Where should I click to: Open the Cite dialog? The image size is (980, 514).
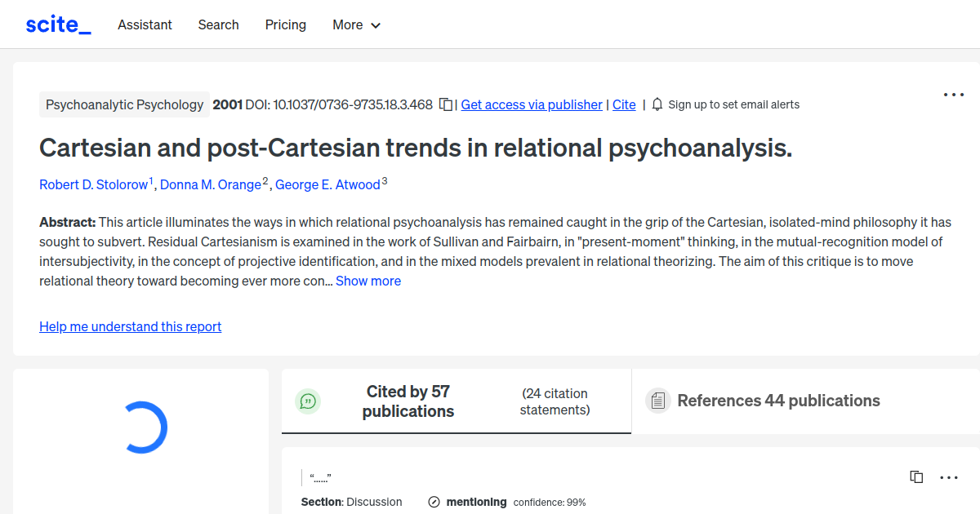click(x=624, y=104)
